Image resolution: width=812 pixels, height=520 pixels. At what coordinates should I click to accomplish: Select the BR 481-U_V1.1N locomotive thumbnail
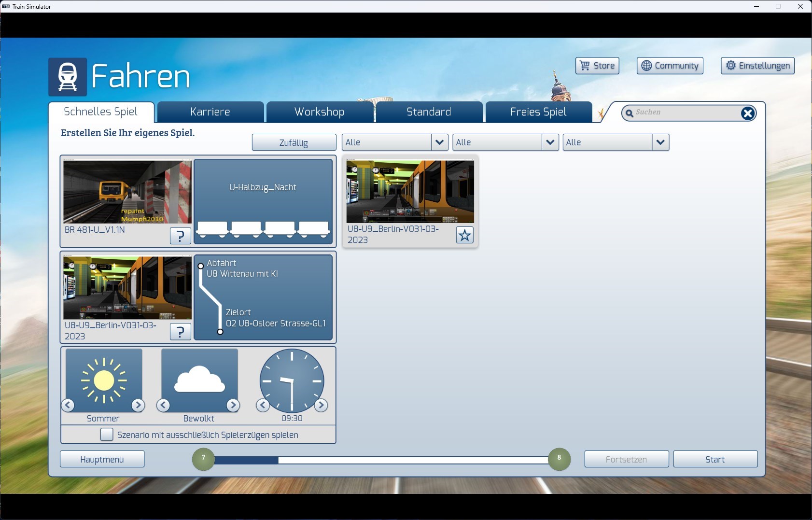[127, 192]
